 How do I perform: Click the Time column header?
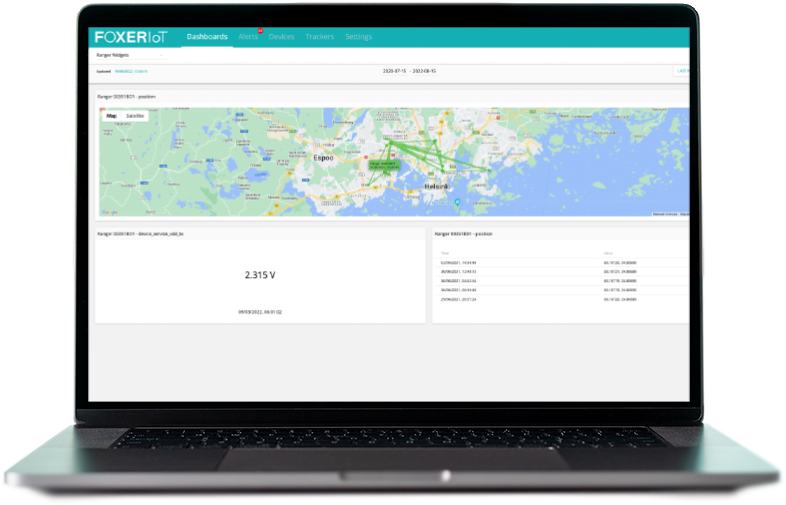coord(445,253)
